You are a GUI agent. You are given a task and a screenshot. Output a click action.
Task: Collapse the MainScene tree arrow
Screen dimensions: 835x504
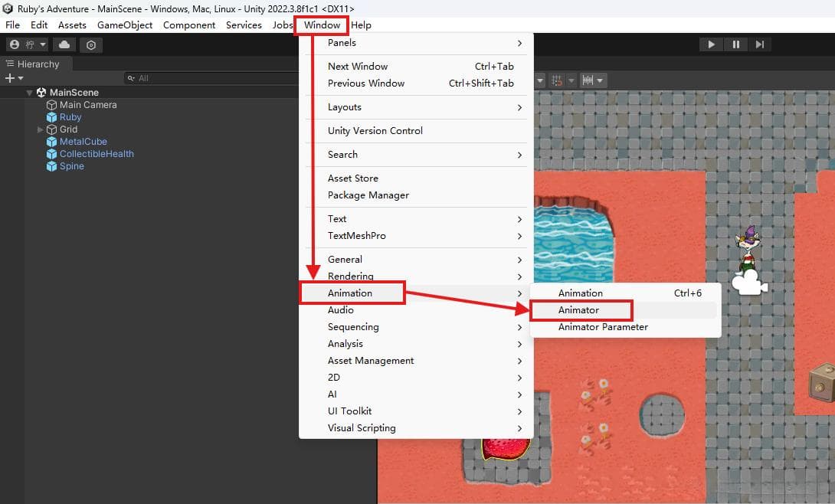click(29, 93)
